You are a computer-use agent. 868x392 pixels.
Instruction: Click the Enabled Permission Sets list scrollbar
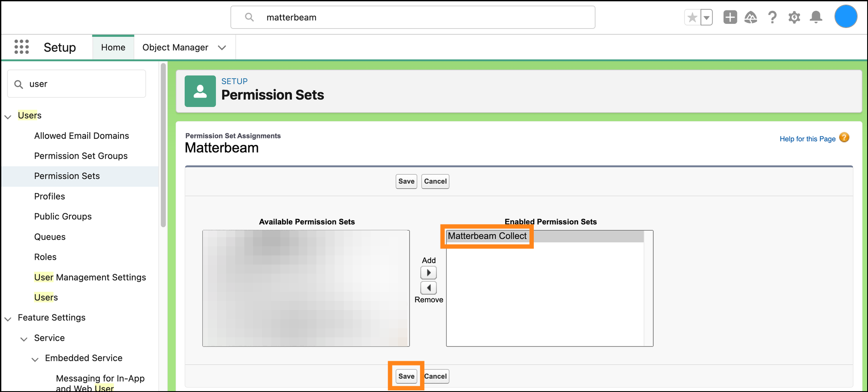648,288
